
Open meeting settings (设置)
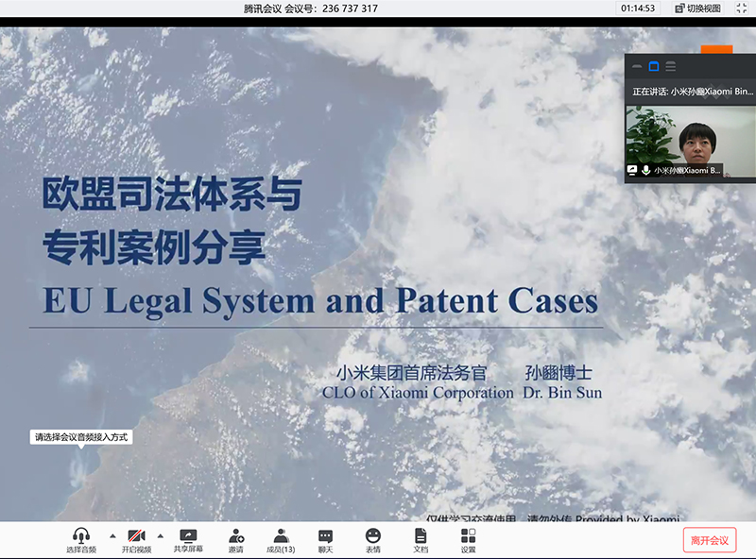pos(468,540)
